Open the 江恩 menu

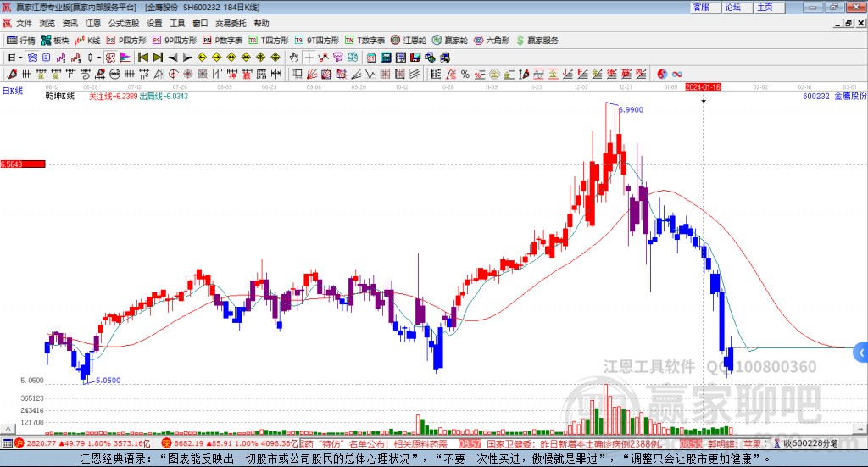coord(93,23)
